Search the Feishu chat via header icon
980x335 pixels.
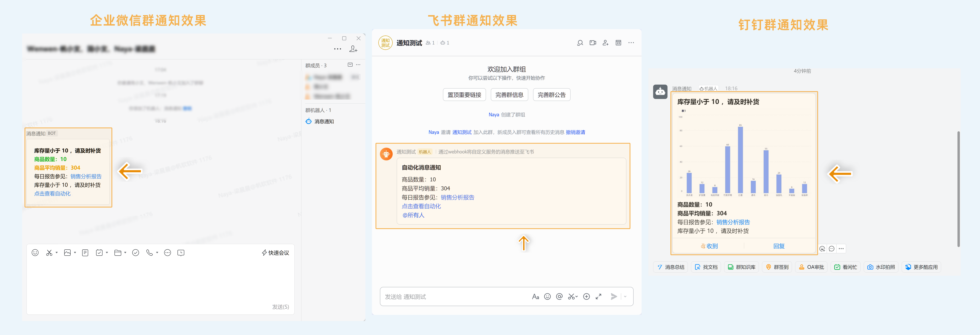580,43
